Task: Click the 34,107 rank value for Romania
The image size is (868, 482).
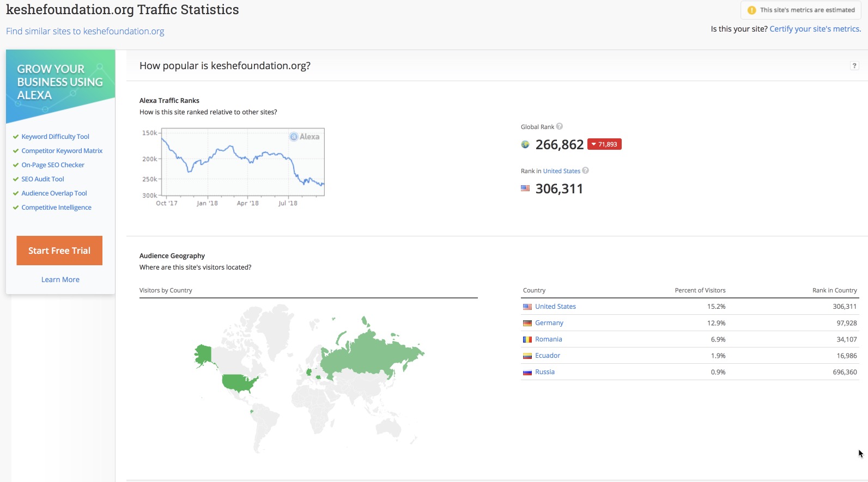Action: [x=847, y=339]
